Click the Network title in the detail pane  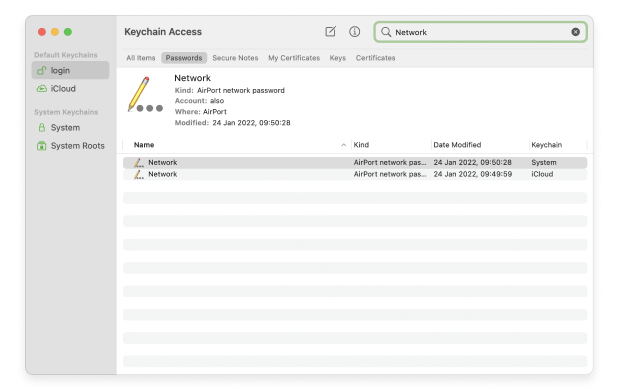coord(193,78)
